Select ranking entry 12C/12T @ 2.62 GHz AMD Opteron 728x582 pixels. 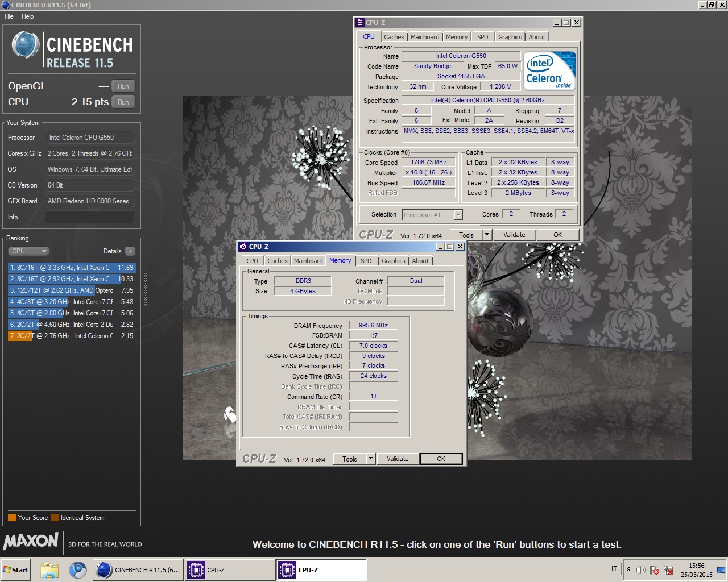pyautogui.click(x=72, y=290)
